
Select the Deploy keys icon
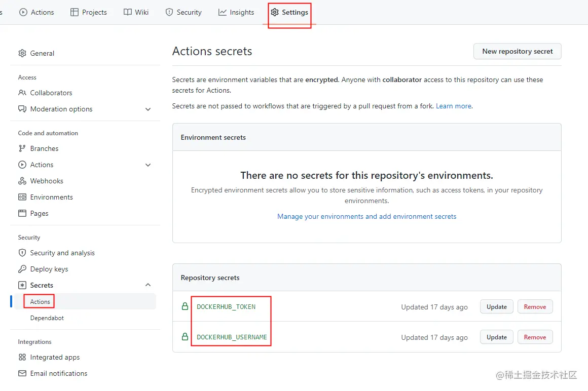[x=22, y=269]
